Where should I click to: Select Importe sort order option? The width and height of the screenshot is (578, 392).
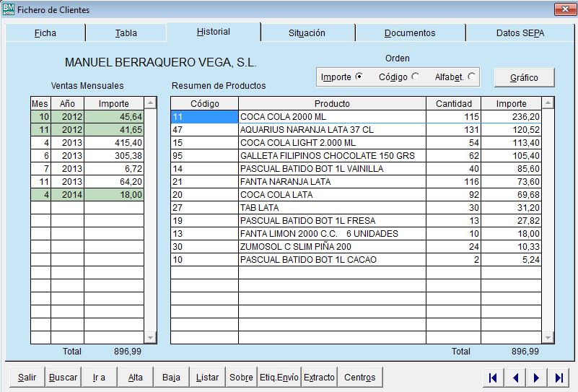[x=359, y=77]
